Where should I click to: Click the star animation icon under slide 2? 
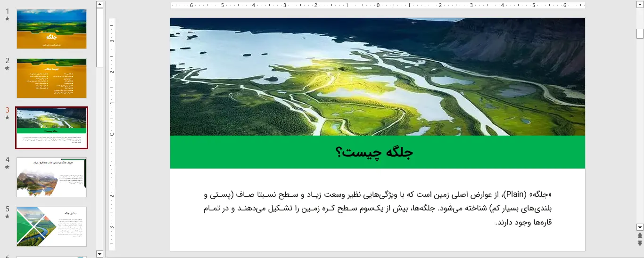(7, 68)
